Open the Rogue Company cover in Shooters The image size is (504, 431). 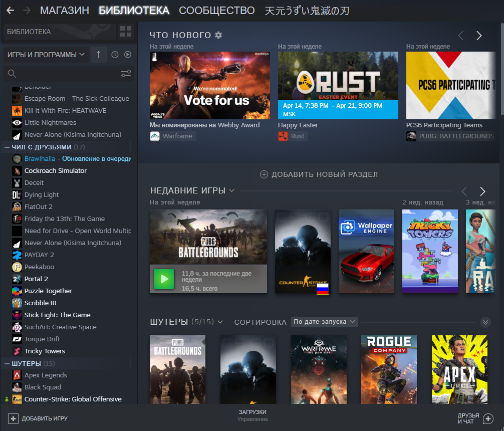coord(389,369)
